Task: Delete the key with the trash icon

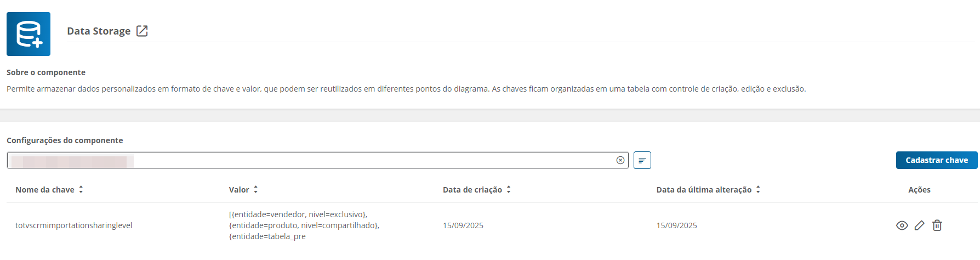Action: pyautogui.click(x=937, y=225)
